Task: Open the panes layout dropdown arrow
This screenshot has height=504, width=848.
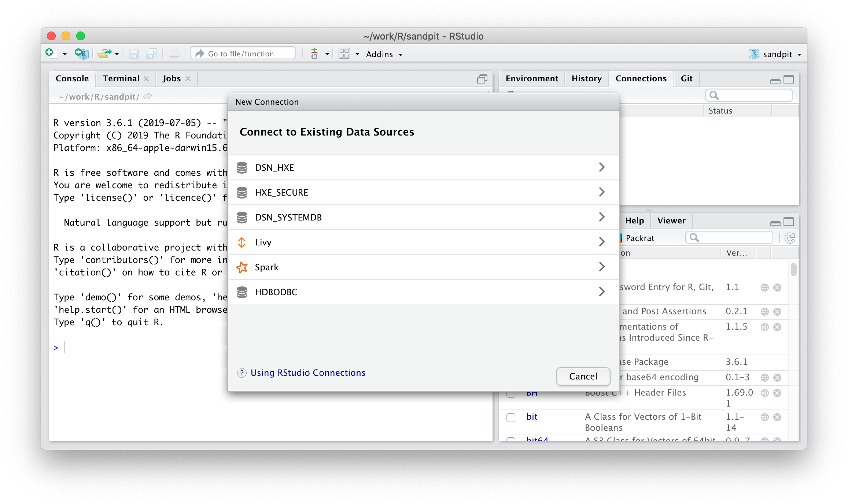Action: tap(357, 54)
